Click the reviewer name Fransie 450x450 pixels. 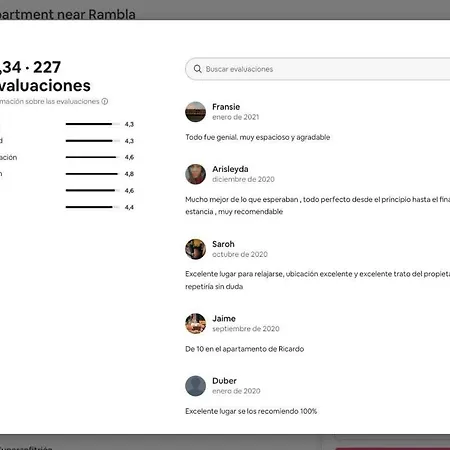click(226, 107)
